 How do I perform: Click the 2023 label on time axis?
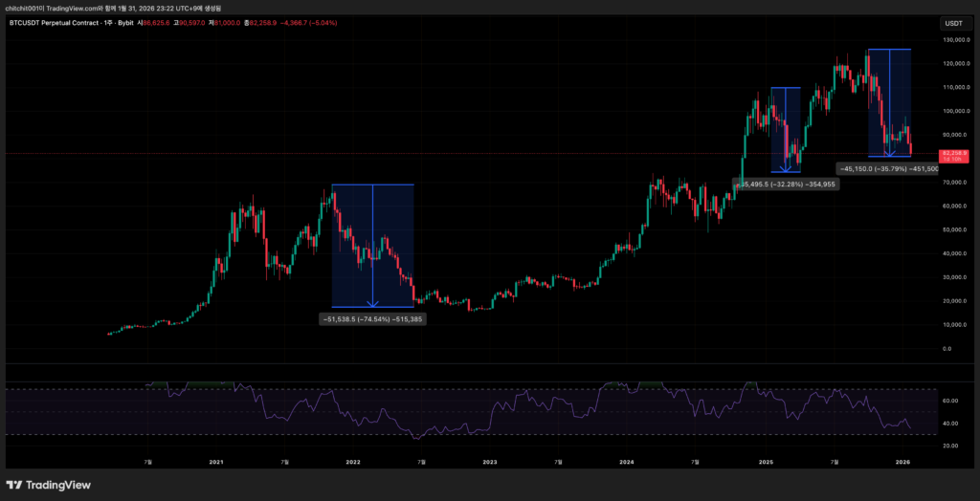pyautogui.click(x=489, y=462)
